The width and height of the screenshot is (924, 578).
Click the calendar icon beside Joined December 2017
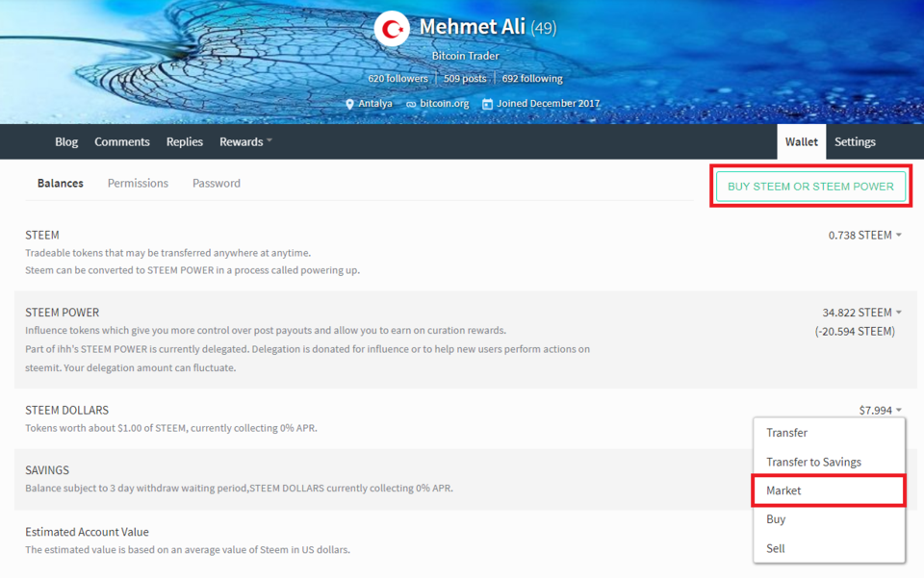click(487, 104)
